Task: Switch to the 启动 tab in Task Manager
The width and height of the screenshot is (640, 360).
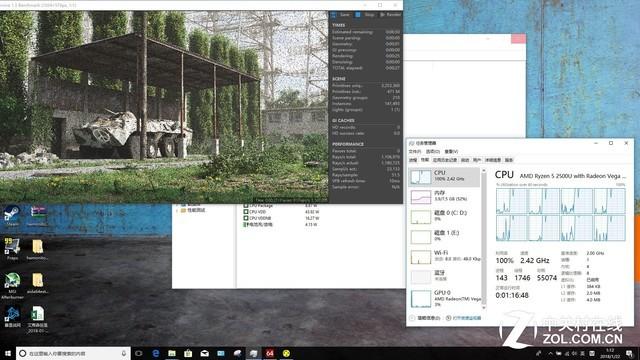Action: [465, 160]
